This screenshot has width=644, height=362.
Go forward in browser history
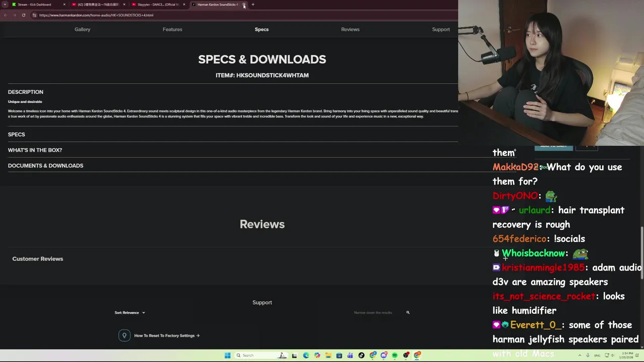tap(14, 15)
